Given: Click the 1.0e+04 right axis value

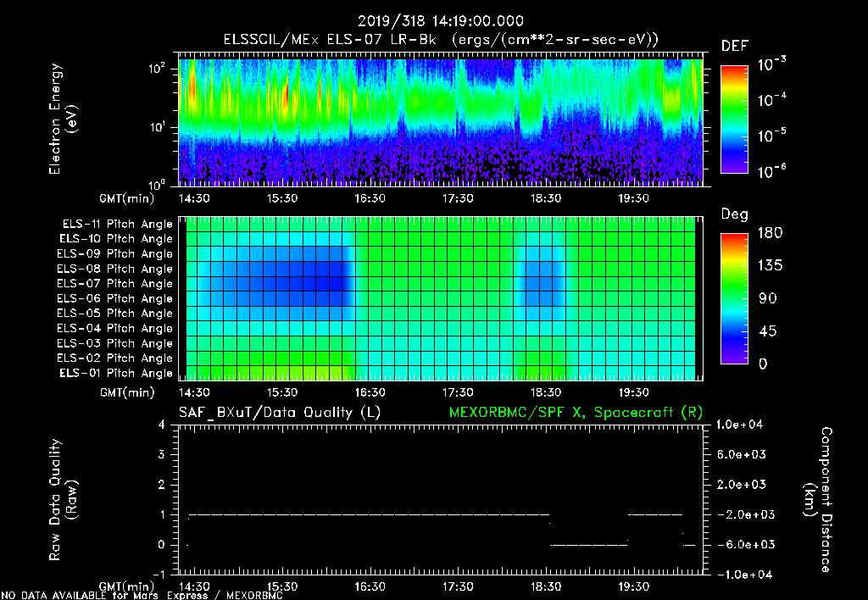Looking at the screenshot, I should (740, 425).
